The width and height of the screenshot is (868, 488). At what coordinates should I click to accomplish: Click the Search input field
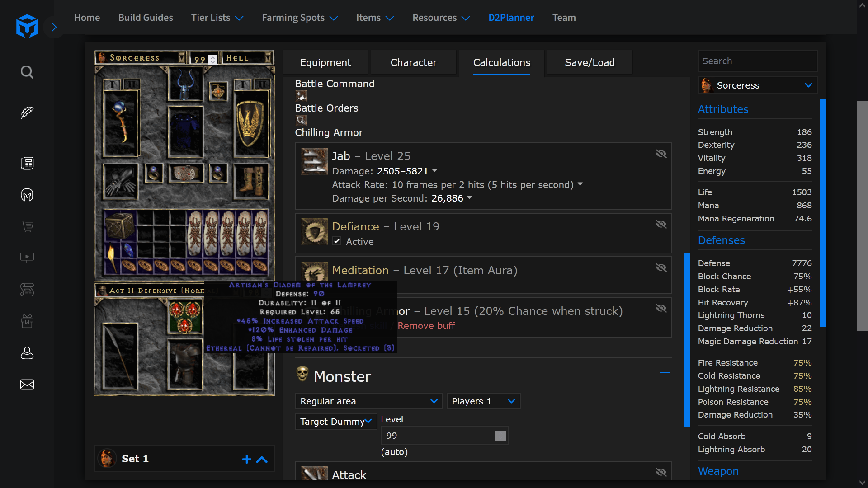point(758,61)
